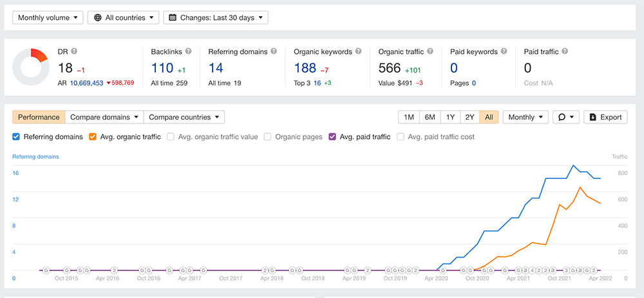The height and width of the screenshot is (298, 644).
Task: Open the Monthly volume dropdown
Action: point(49,17)
